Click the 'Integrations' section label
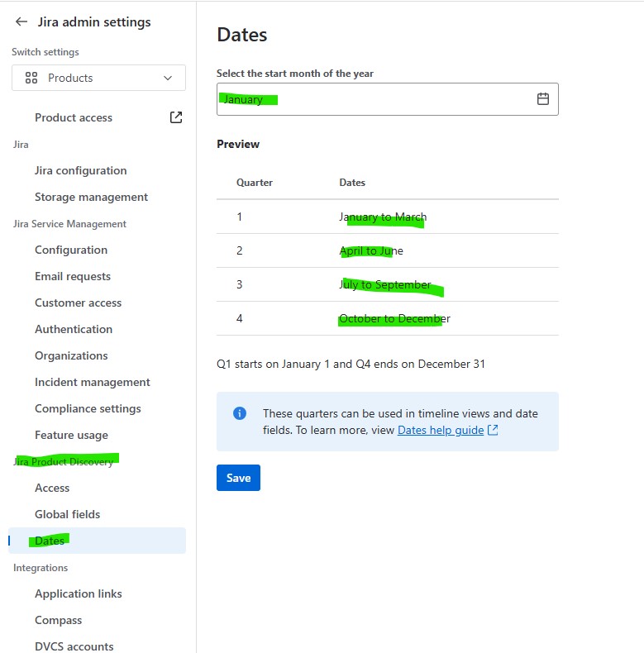This screenshot has height=653, width=644. pos(41,568)
